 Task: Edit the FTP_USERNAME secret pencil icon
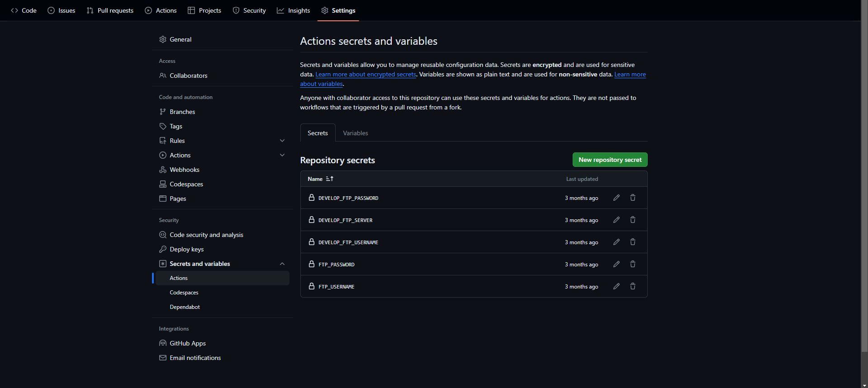coord(616,286)
